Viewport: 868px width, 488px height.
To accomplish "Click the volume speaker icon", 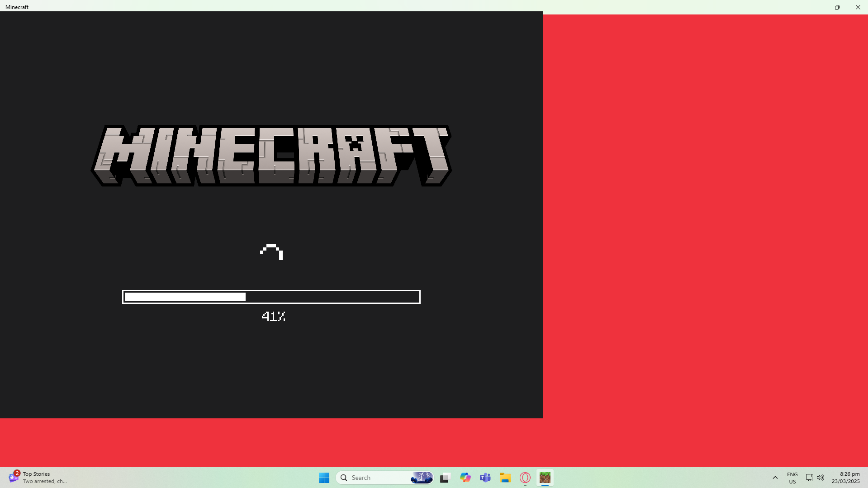I will click(821, 478).
